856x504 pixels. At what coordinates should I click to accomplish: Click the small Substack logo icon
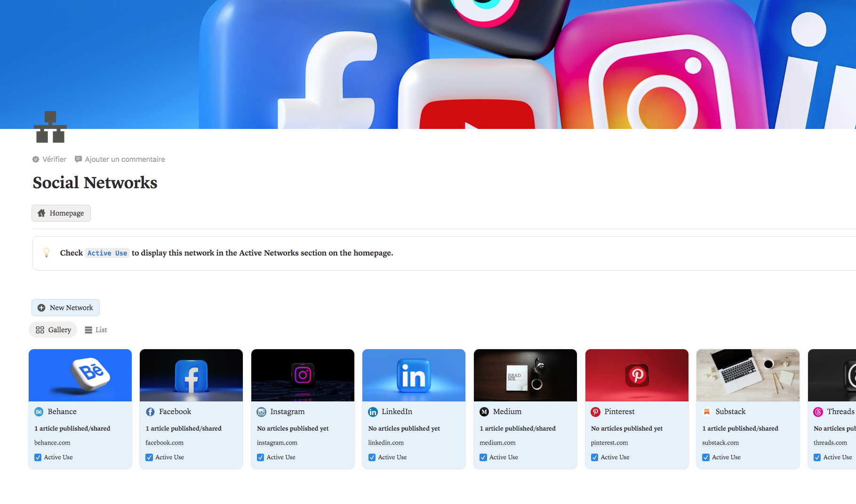tap(707, 412)
